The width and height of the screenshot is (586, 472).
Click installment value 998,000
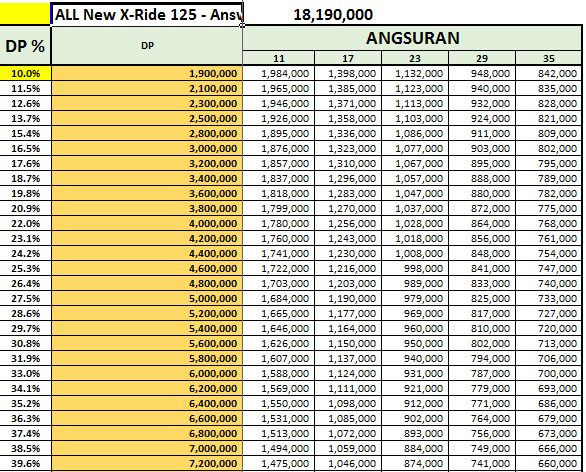tap(414, 268)
